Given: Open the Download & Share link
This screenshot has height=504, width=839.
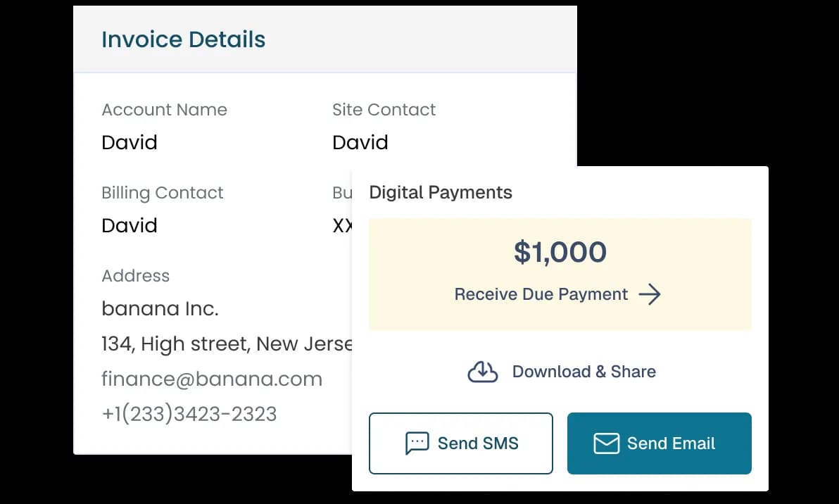Looking at the screenshot, I should [x=583, y=372].
